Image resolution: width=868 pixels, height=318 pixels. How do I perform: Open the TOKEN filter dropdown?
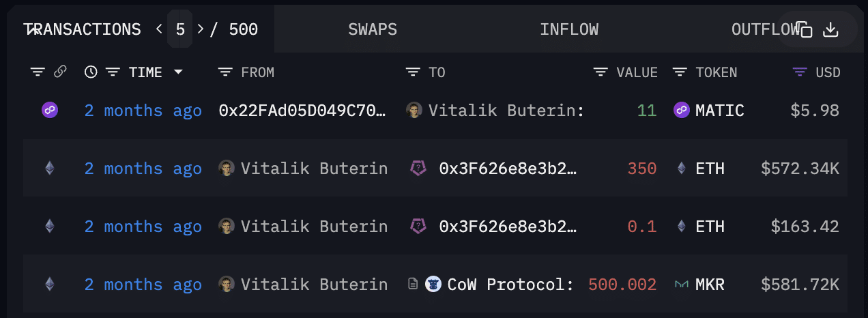click(679, 72)
